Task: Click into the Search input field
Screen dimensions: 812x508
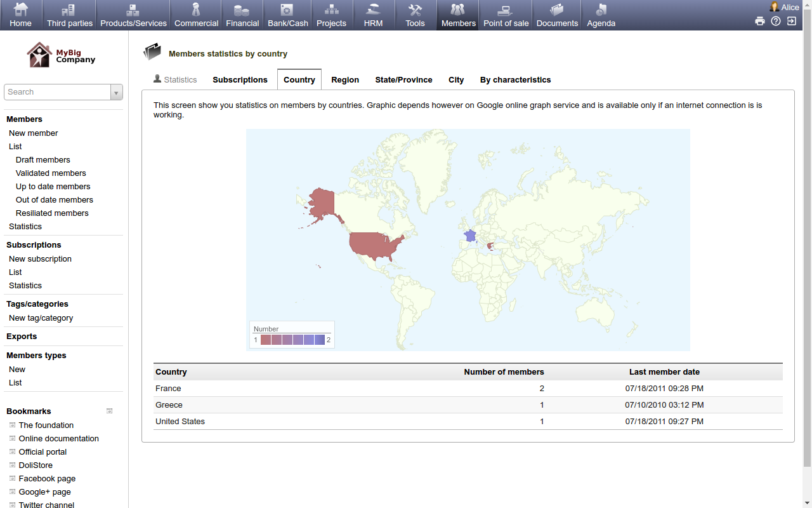Action: coord(57,92)
